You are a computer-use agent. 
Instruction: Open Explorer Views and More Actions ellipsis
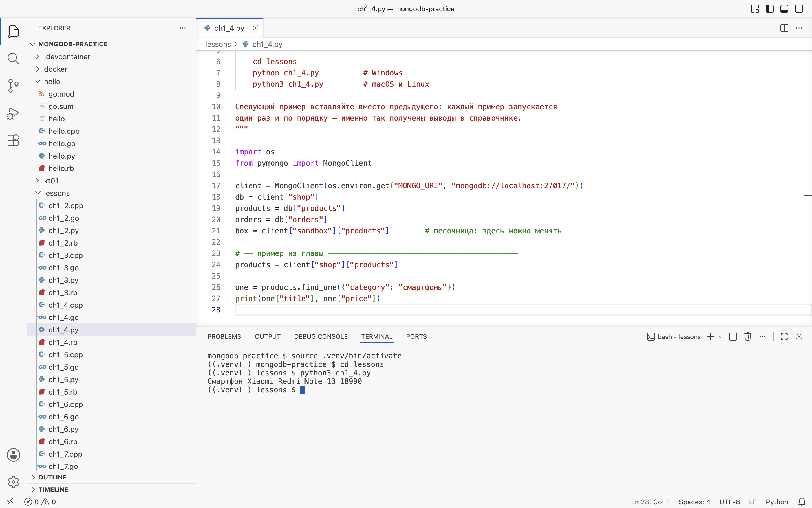pyautogui.click(x=182, y=28)
